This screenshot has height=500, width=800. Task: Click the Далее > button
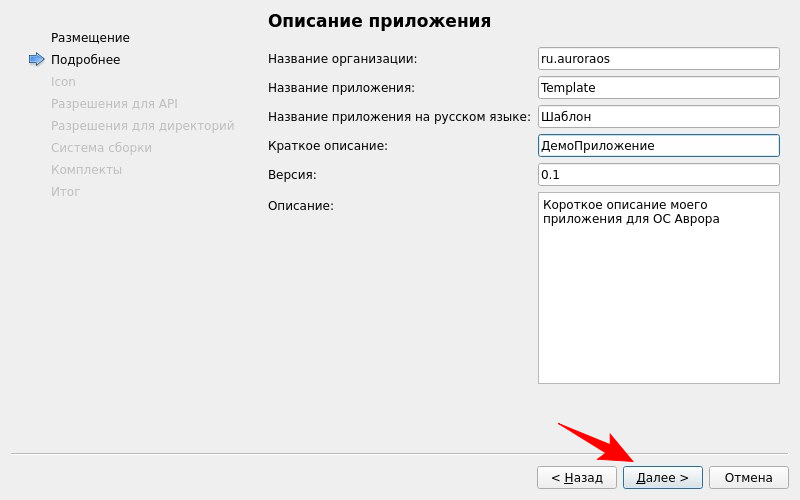662,478
